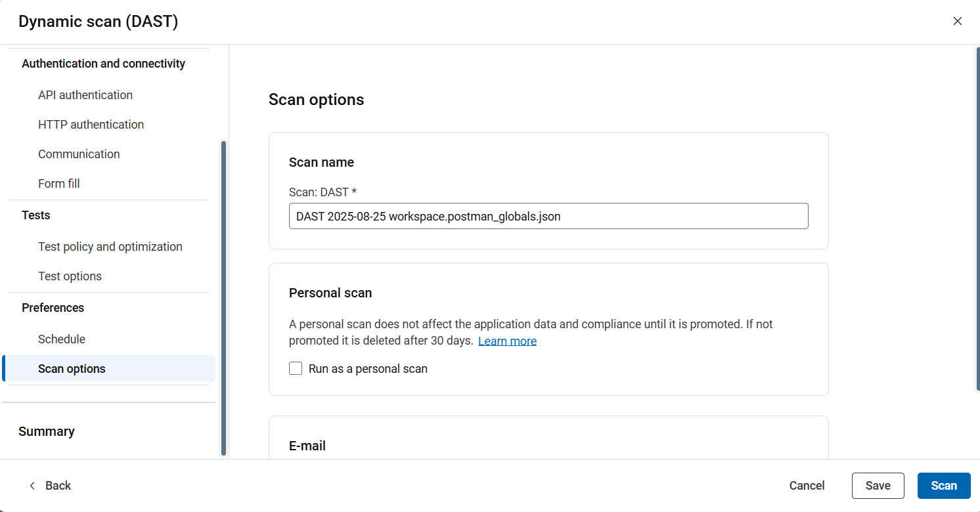Go back using the Back chevron
Screen dimensions: 980x512
pos(32,485)
